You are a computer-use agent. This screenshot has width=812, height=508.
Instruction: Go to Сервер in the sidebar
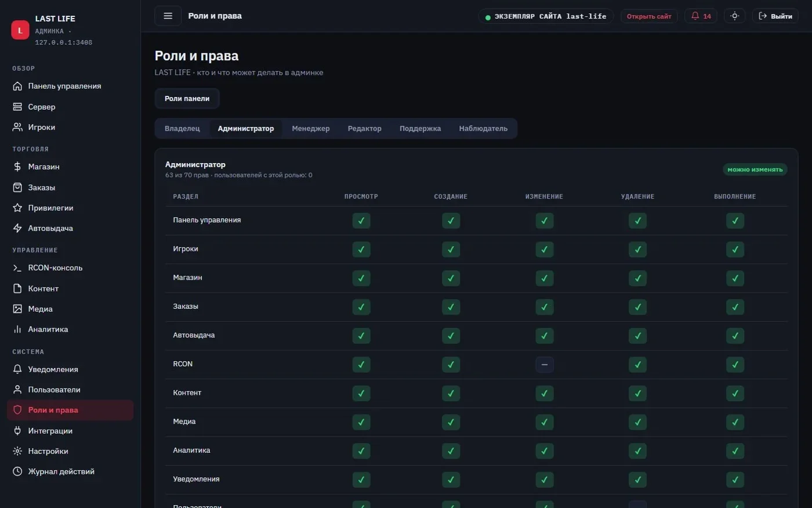[70, 107]
